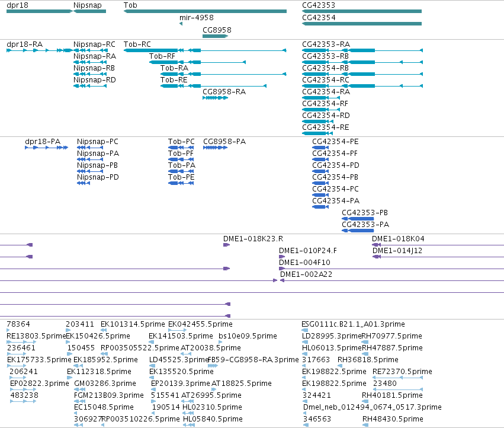Choose protein CG42354-PA
The image size is (504, 428).
tap(320, 207)
